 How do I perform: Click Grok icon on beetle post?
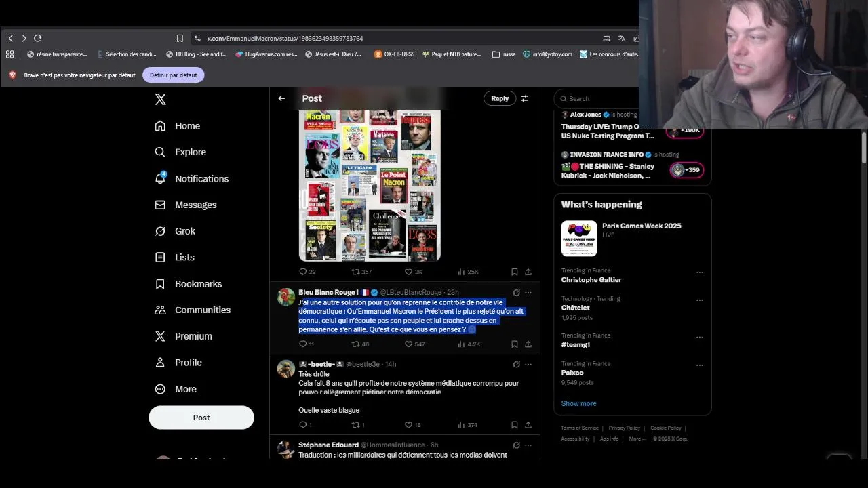pyautogui.click(x=516, y=365)
